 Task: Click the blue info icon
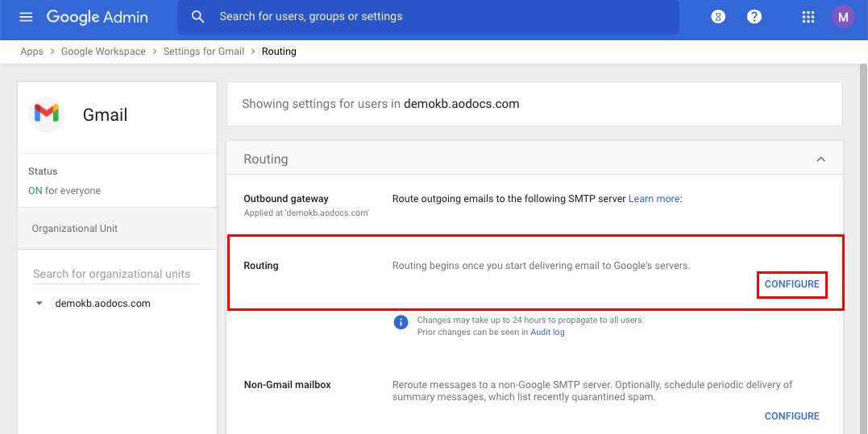(x=401, y=322)
